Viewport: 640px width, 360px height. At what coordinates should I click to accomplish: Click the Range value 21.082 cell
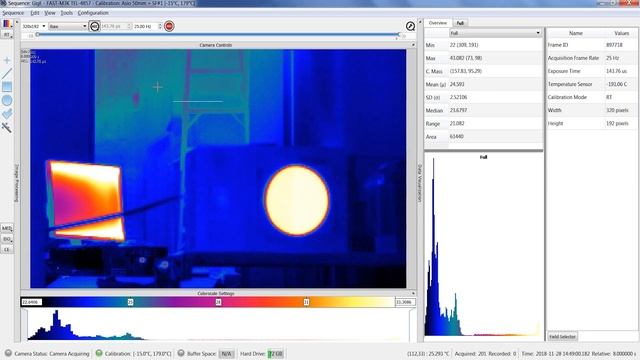click(495, 123)
